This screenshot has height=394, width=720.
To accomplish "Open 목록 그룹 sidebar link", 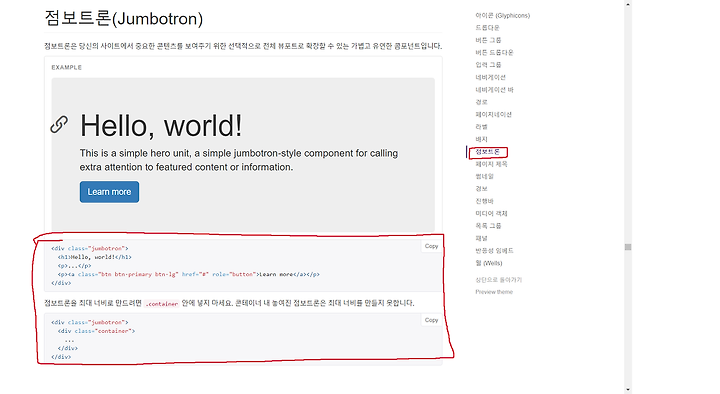I will tap(488, 226).
